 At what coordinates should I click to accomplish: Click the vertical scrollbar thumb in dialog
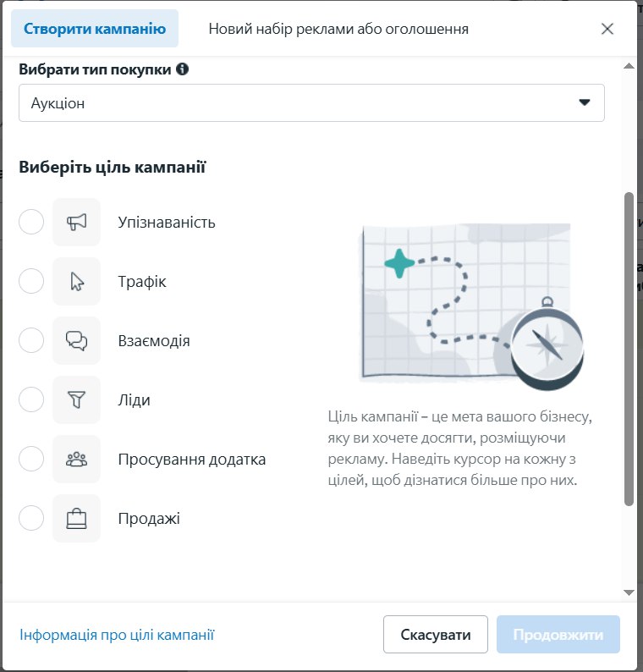click(629, 347)
